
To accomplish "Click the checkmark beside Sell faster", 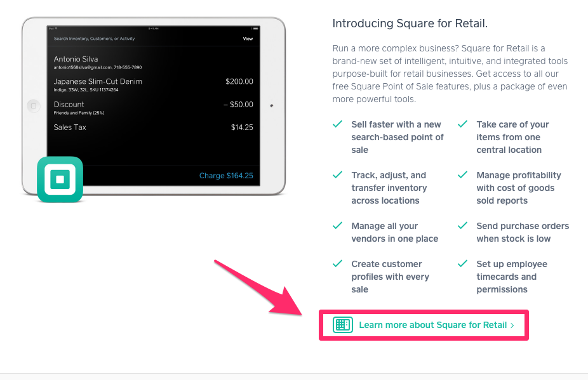I will point(338,124).
